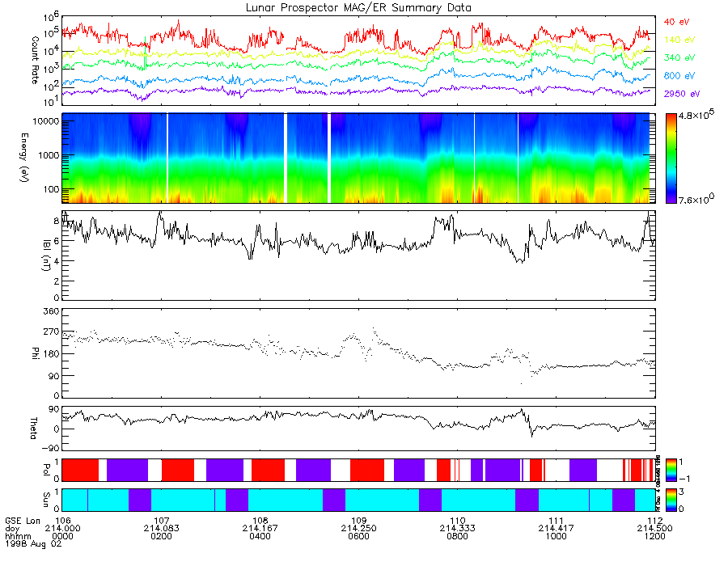Click the time label '0600'

[x=359, y=536]
